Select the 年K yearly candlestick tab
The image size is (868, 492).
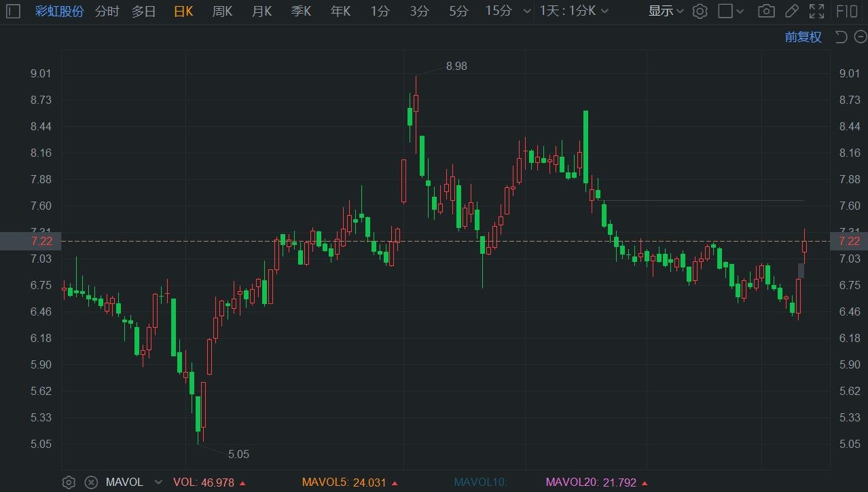340,11
